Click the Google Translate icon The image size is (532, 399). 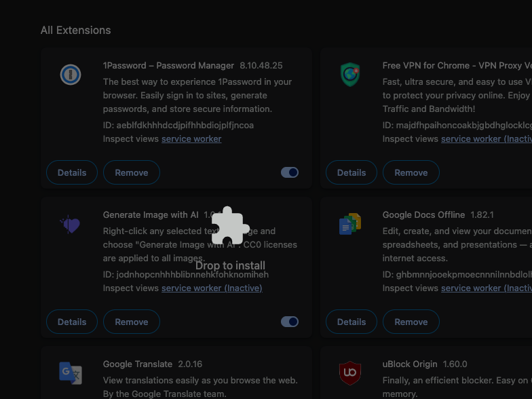coord(71,373)
